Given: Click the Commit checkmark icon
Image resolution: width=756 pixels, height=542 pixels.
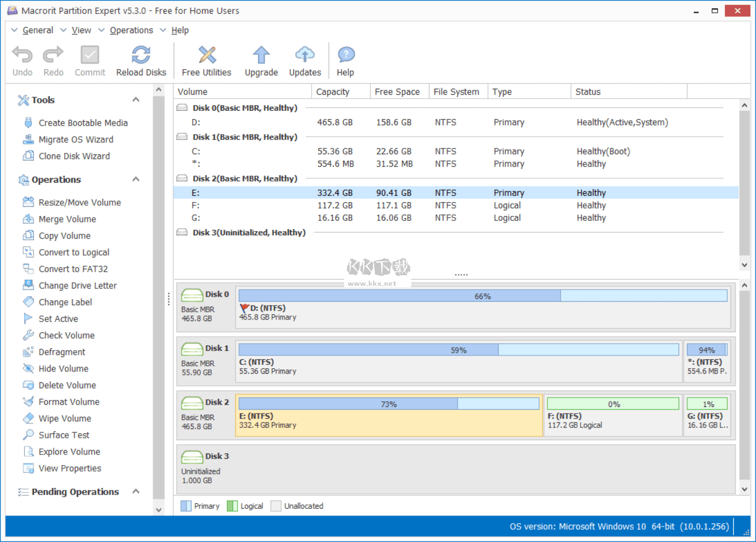Looking at the screenshot, I should (x=90, y=55).
